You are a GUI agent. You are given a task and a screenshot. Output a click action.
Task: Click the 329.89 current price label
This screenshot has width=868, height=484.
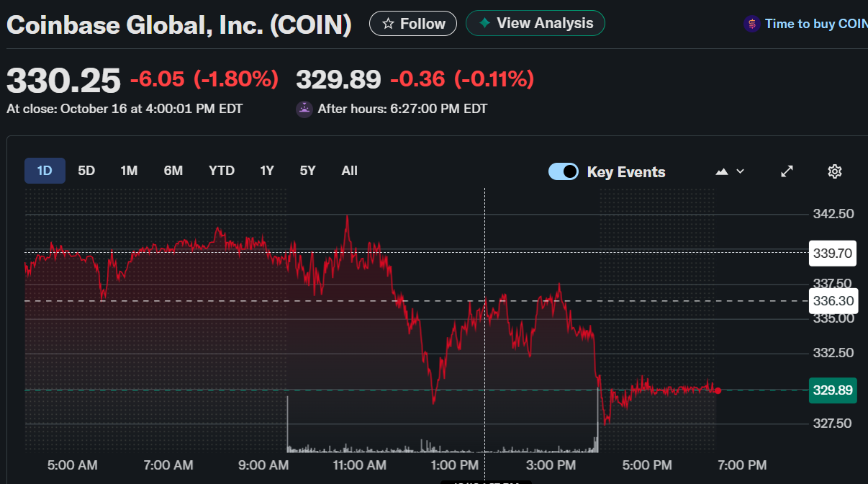tap(833, 390)
